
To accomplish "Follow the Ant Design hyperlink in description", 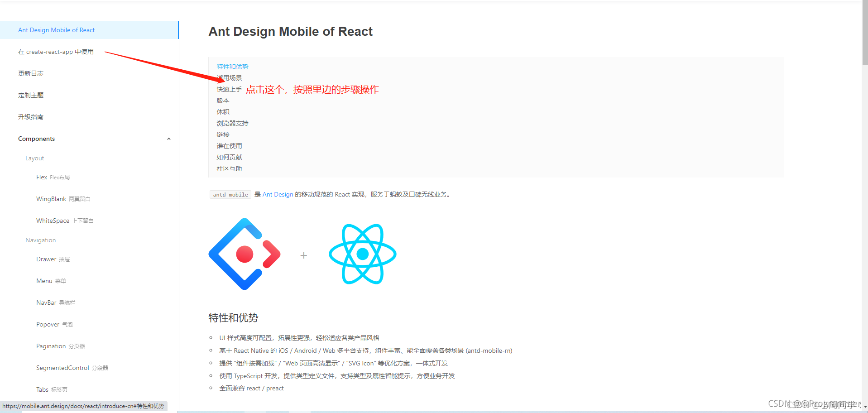I will pos(278,194).
